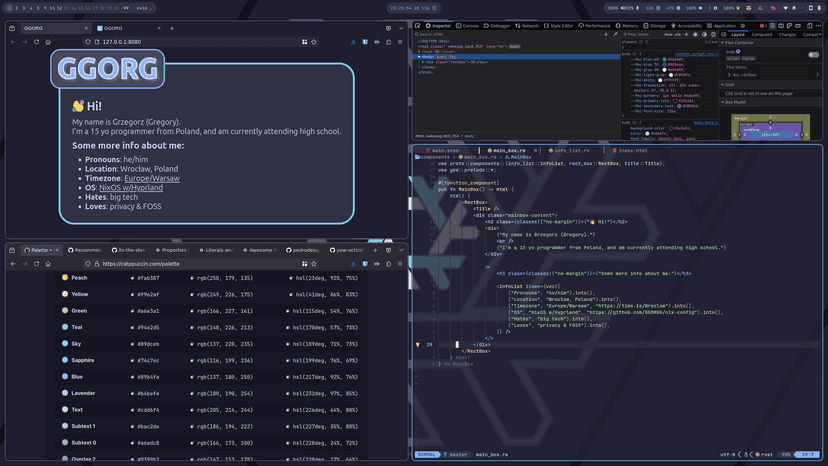Bookmark the catppuccin palette page with star
The image size is (828, 466).
coord(314,264)
